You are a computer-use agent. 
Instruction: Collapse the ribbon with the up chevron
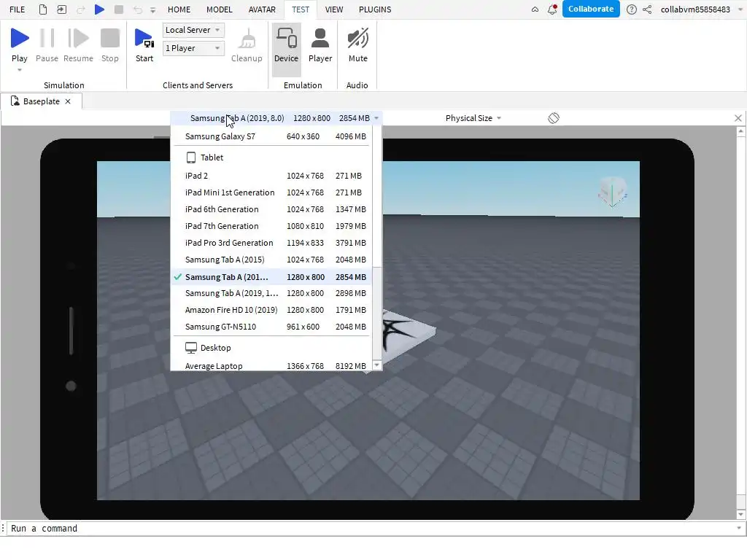(x=535, y=9)
